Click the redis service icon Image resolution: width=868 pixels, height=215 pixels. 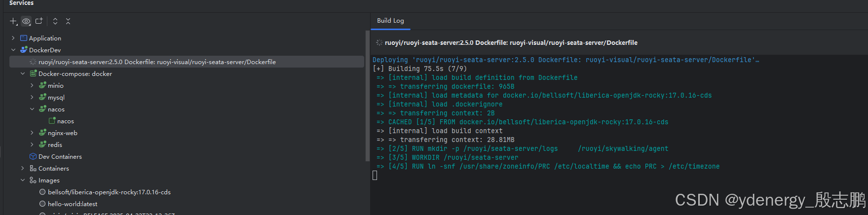pos(43,144)
